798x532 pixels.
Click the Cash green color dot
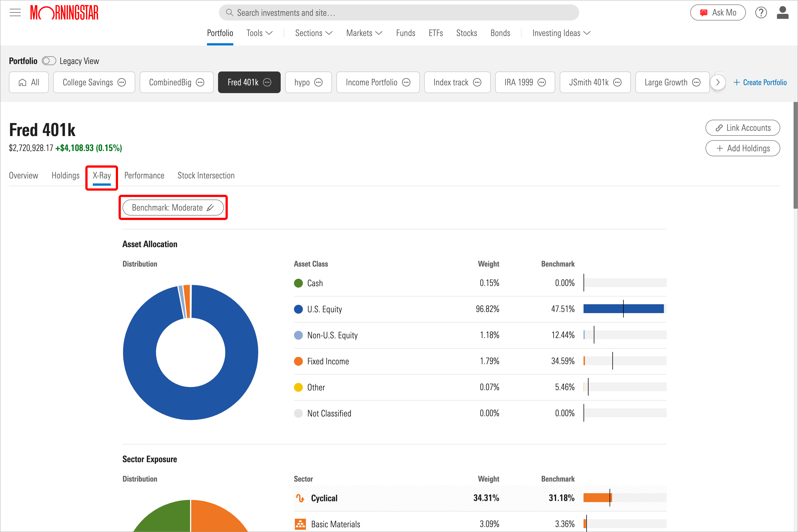[298, 283]
